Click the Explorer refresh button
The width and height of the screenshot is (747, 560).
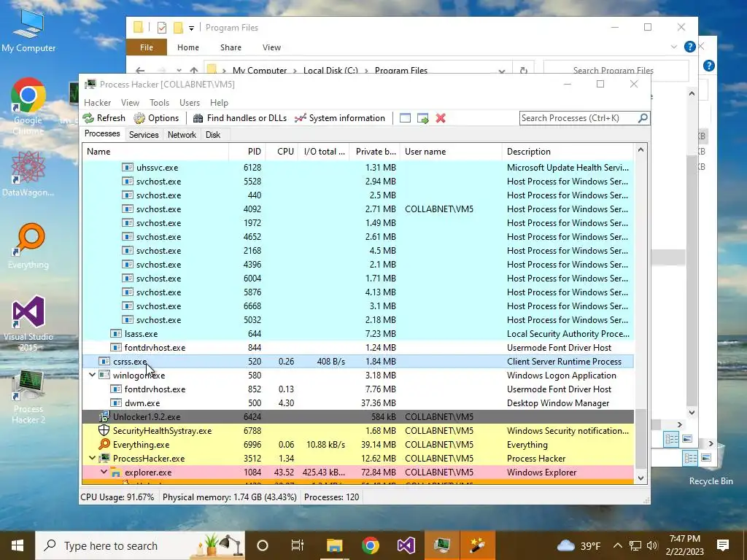tap(524, 71)
